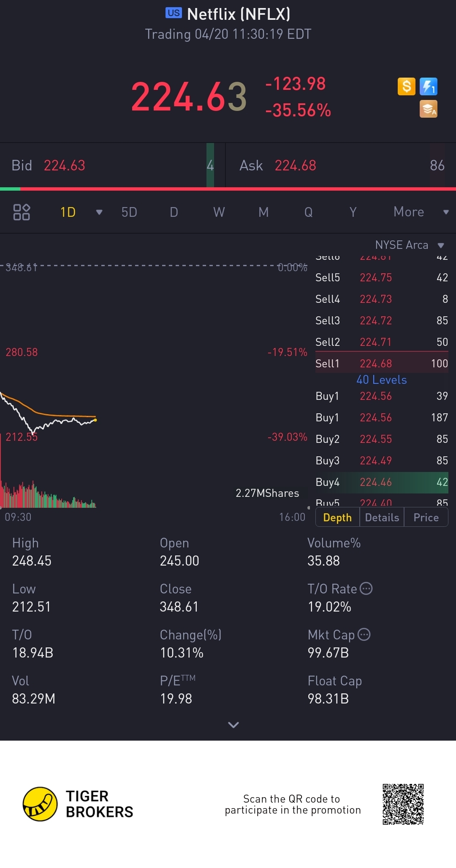Viewport: 456px width, 868px height.
Task: Switch to the M monthly chart tab
Action: point(263,212)
